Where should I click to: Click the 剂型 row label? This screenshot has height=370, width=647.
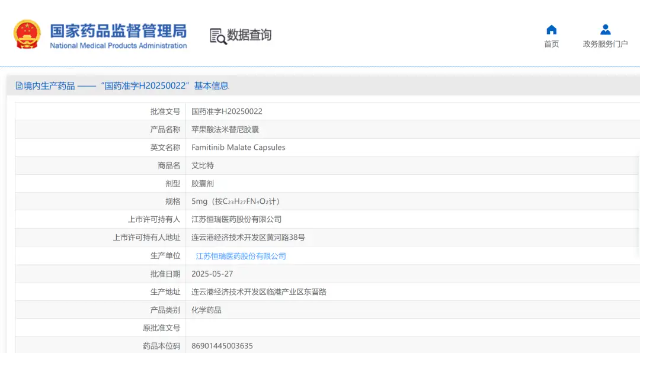(x=172, y=184)
